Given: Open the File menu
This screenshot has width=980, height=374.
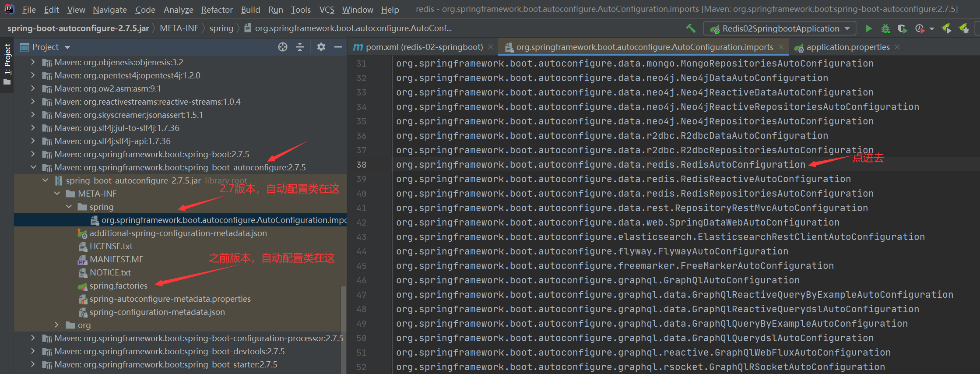Looking at the screenshot, I should click(x=29, y=10).
